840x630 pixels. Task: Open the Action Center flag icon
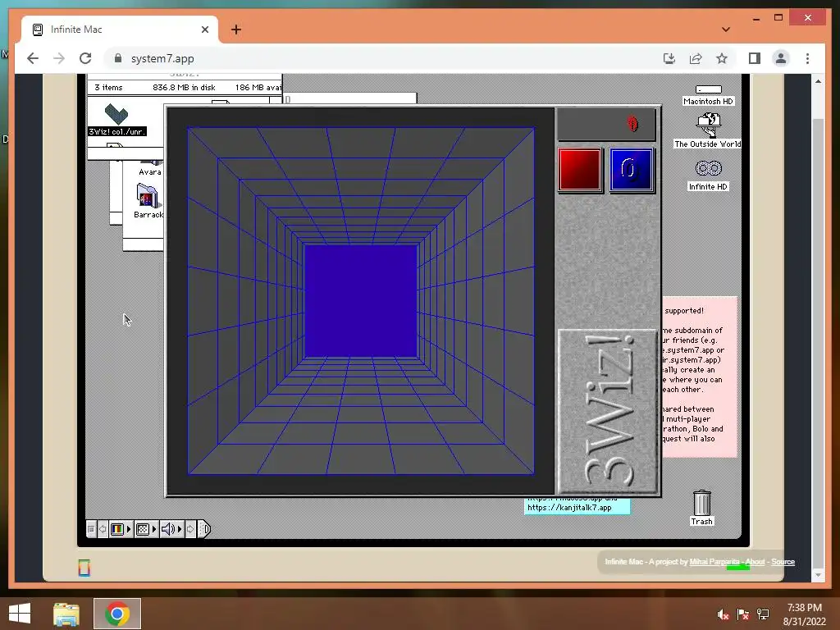[x=743, y=614]
